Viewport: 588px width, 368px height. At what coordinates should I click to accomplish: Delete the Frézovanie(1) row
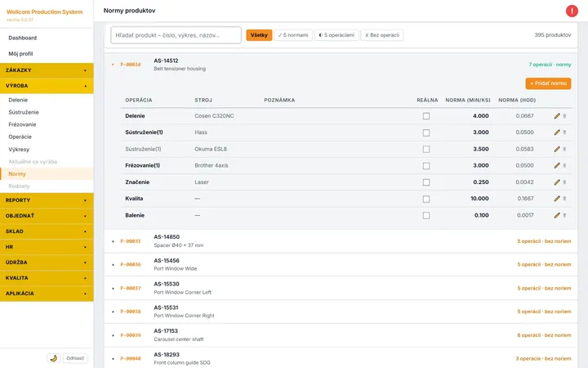(564, 165)
